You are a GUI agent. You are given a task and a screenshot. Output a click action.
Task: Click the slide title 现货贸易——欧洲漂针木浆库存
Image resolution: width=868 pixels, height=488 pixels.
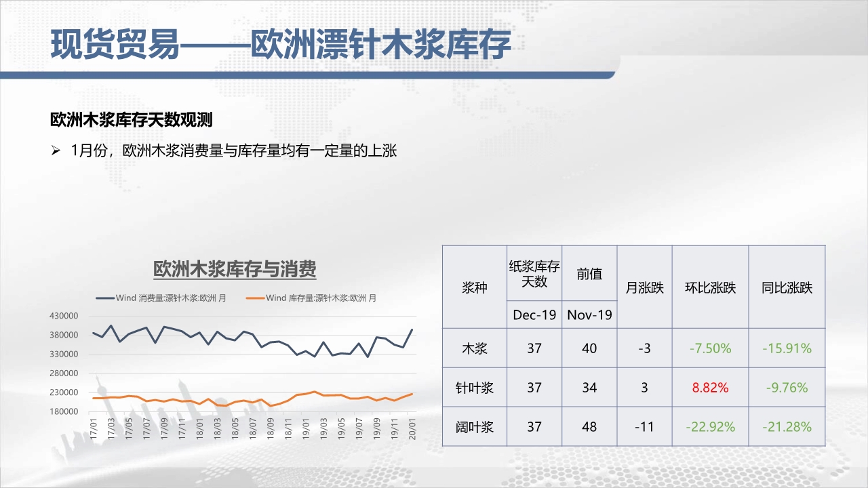tap(281, 45)
